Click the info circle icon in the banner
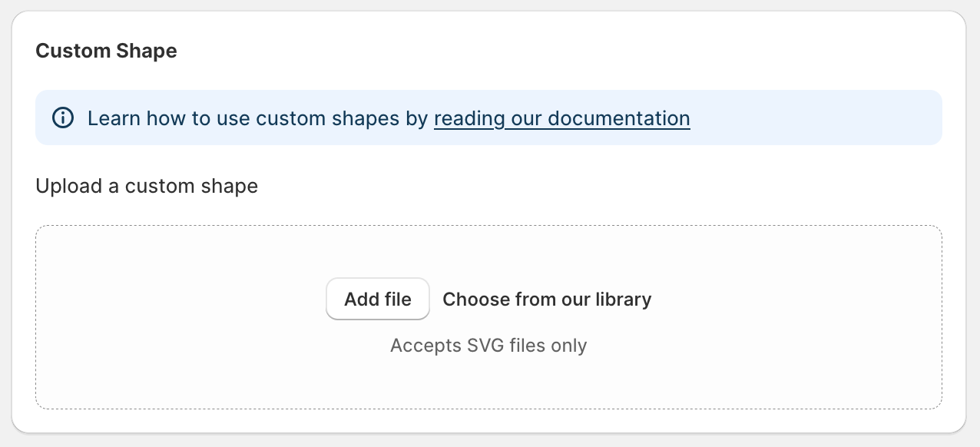The height and width of the screenshot is (447, 980). pyautogui.click(x=63, y=118)
